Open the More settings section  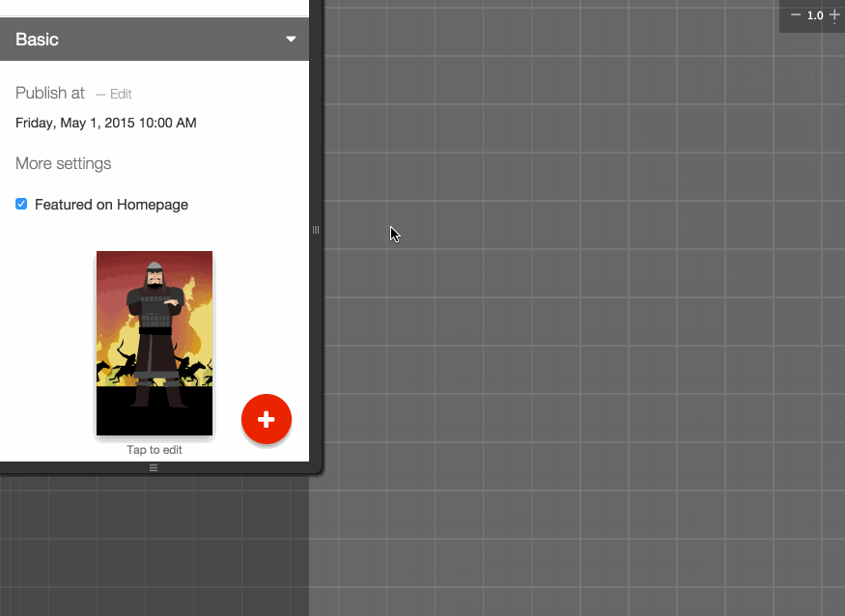(x=63, y=163)
